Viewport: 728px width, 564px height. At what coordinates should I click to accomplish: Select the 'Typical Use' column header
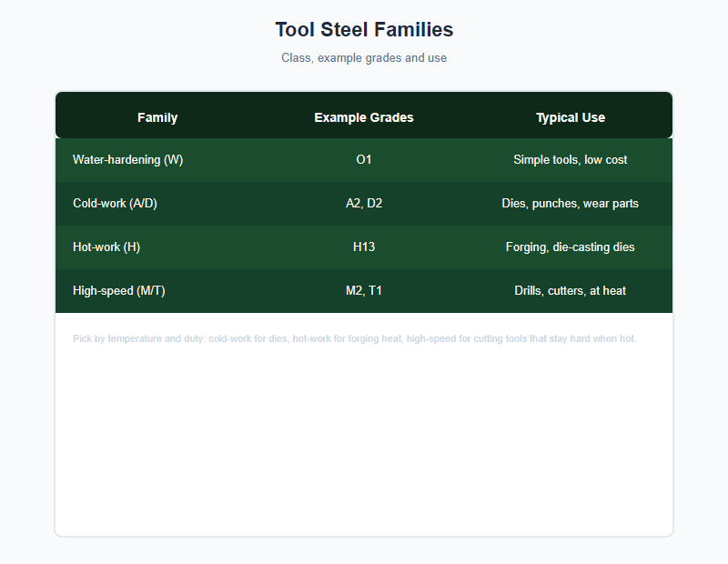click(571, 117)
